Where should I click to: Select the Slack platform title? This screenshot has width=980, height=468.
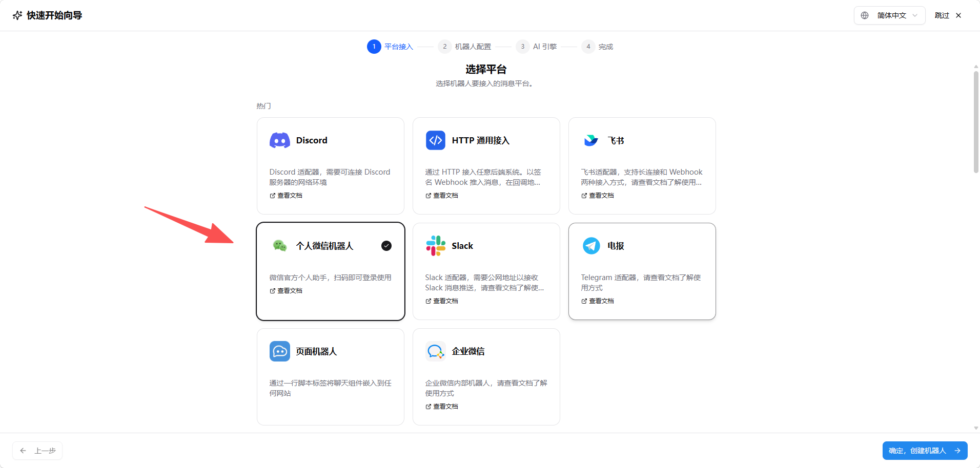[462, 246]
